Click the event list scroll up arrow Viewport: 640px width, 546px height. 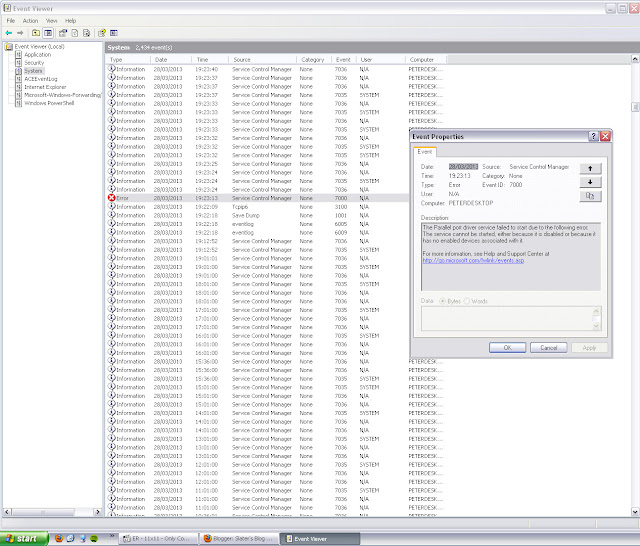tap(635, 59)
